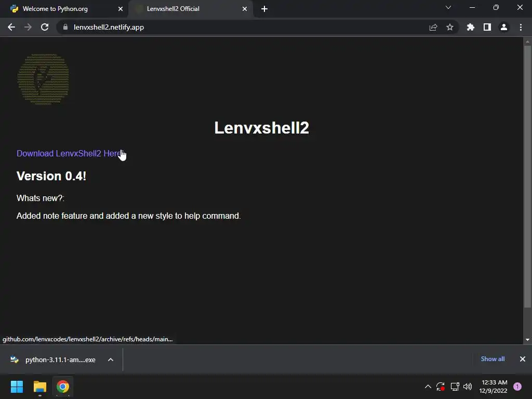Click the forward navigation arrow
The width and height of the screenshot is (532, 399).
tap(28, 27)
